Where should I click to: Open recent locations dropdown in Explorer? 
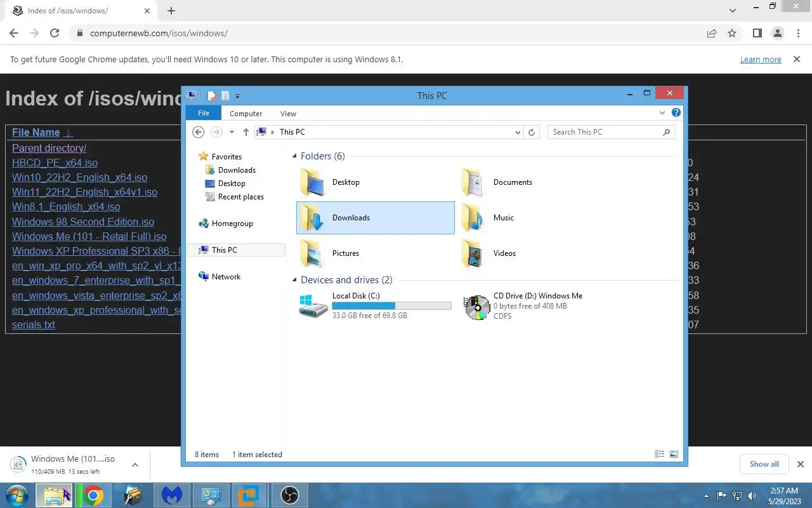[232, 132]
